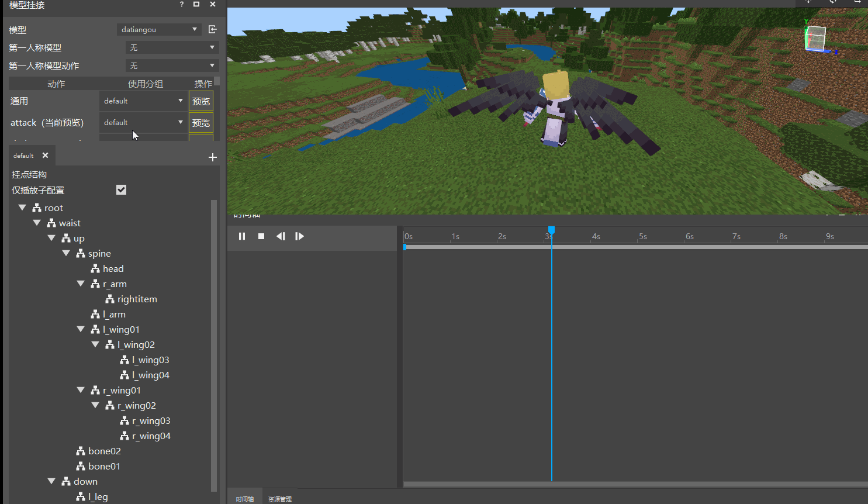Select the head bone icon

pyautogui.click(x=95, y=268)
